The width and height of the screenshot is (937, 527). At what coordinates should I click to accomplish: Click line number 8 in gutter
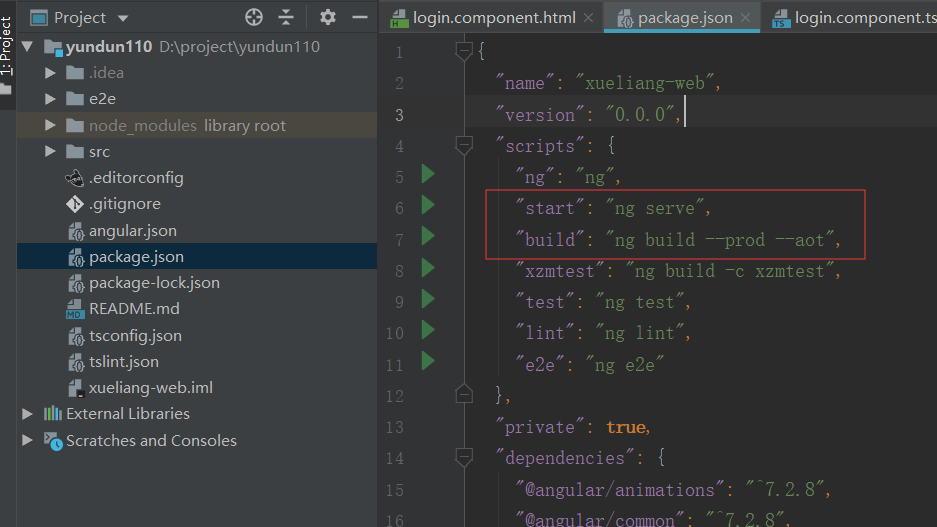399,271
